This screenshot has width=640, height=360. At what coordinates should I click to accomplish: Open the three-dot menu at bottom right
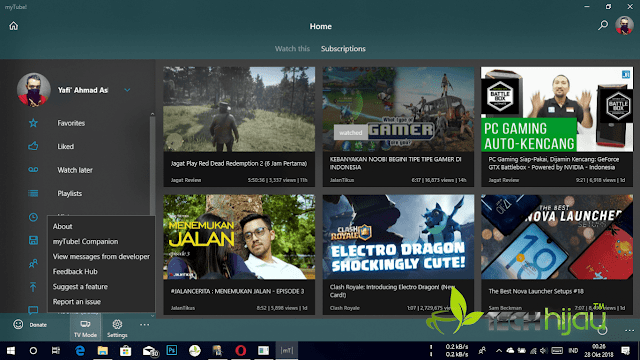(629, 331)
